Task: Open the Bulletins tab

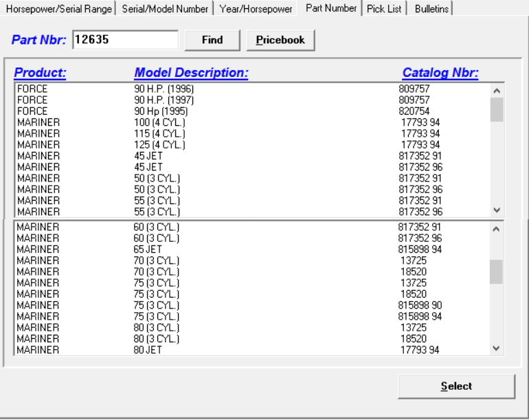Action: coord(431,8)
